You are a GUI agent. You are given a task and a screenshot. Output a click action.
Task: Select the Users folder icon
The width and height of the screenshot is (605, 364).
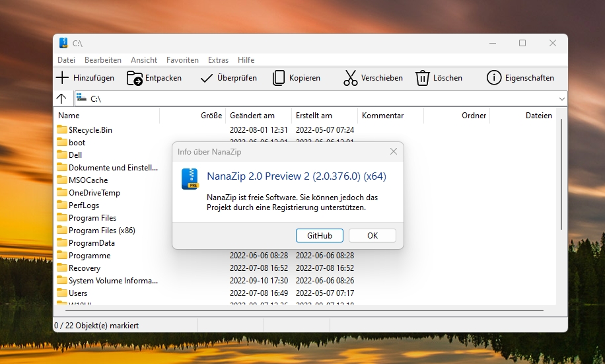point(61,293)
